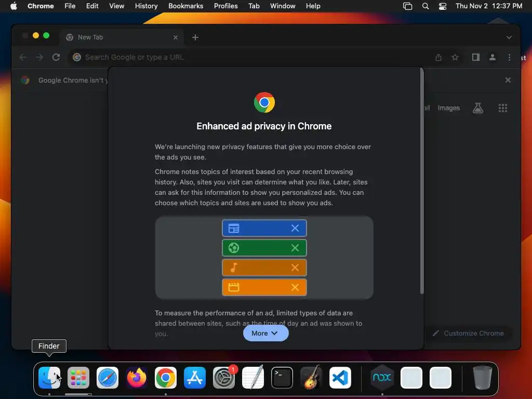
Task: Open Terminal from the dock
Action: (x=282, y=378)
